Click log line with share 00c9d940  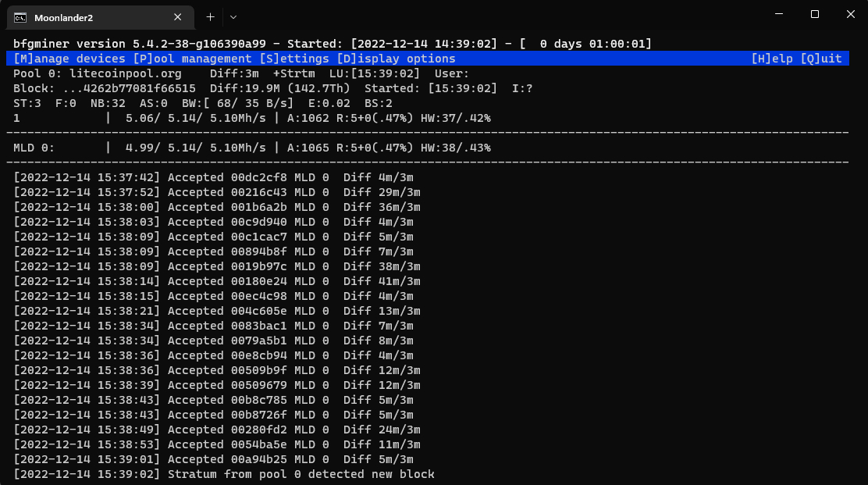coord(214,222)
